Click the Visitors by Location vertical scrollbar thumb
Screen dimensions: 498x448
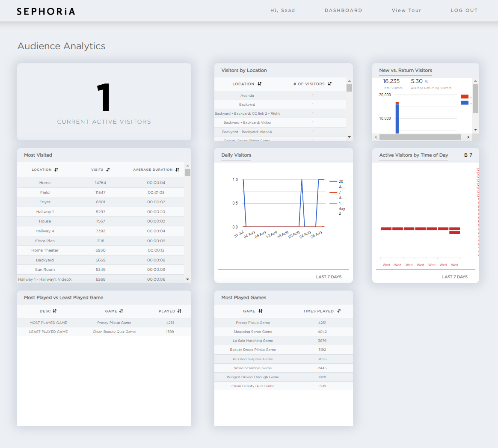pyautogui.click(x=350, y=88)
